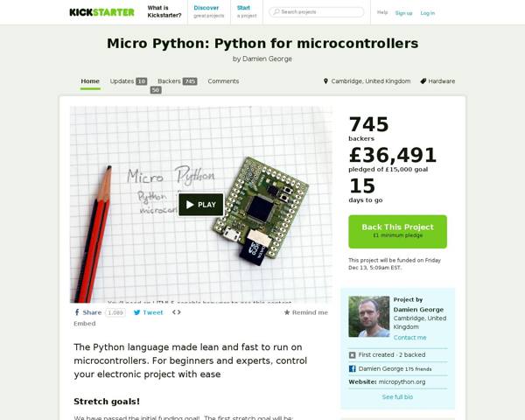Viewport: 525px width, 420px height.
Task: Switch to the Backers tab
Action: [x=169, y=81]
